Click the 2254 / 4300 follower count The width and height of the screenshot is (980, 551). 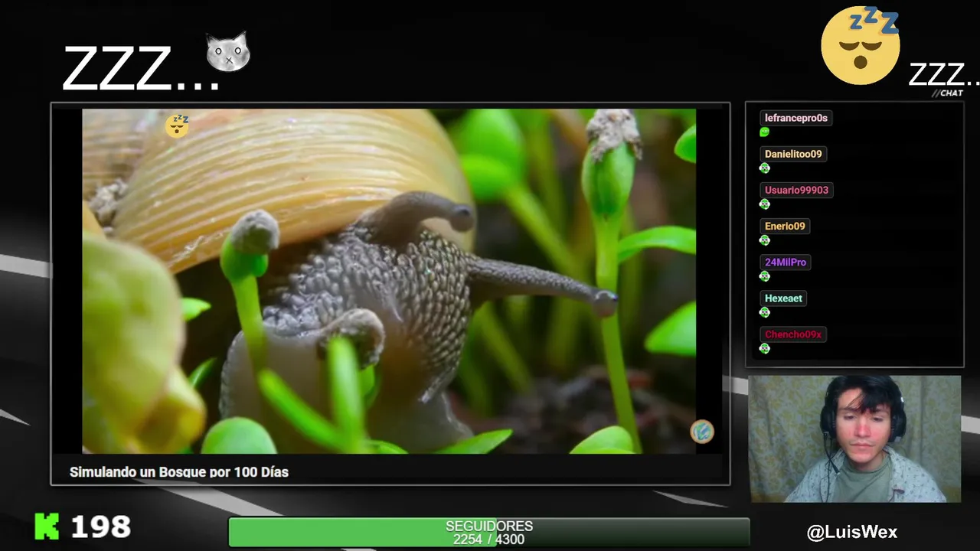tap(488, 540)
